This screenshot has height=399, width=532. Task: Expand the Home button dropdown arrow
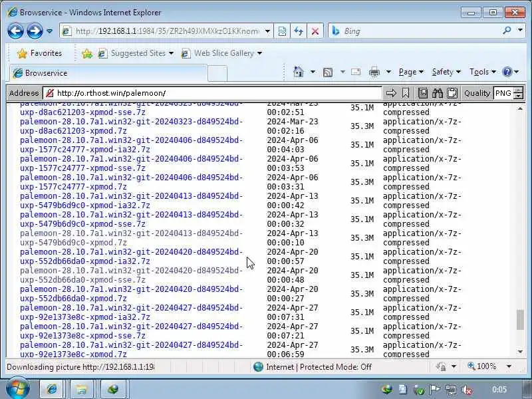313,72
